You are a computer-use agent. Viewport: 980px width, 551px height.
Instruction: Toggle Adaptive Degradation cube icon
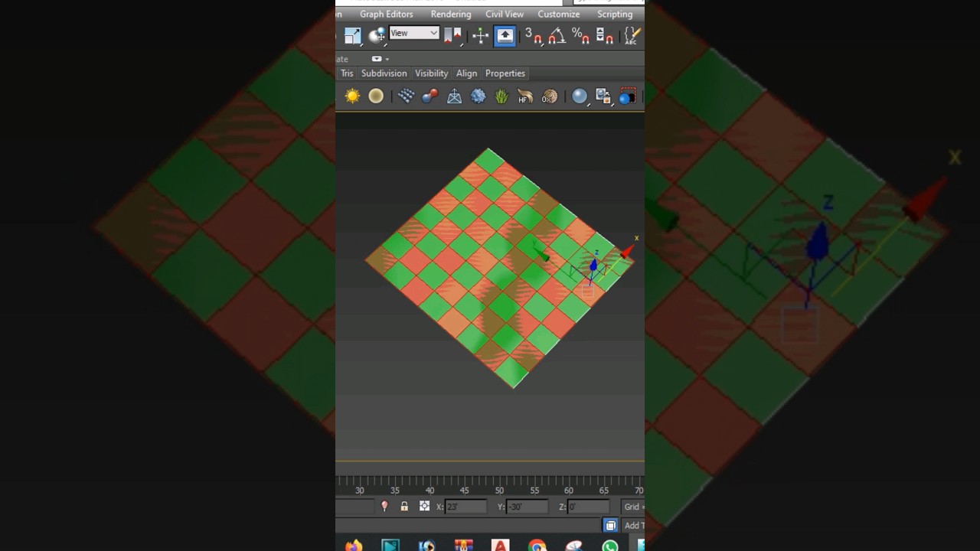610,526
